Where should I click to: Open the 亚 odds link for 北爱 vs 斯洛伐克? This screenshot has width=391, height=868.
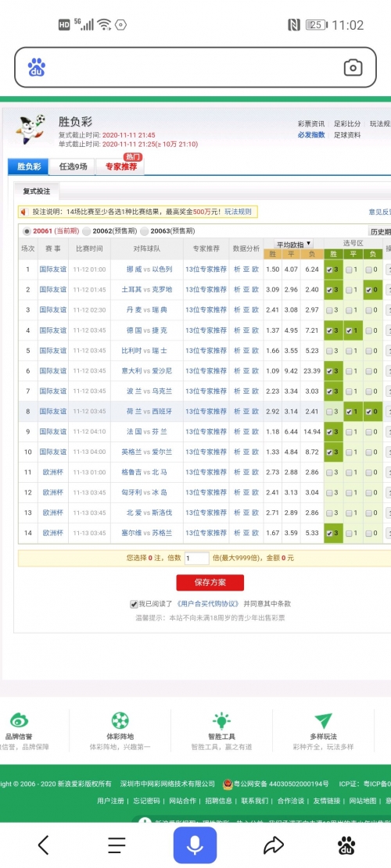[x=246, y=513]
